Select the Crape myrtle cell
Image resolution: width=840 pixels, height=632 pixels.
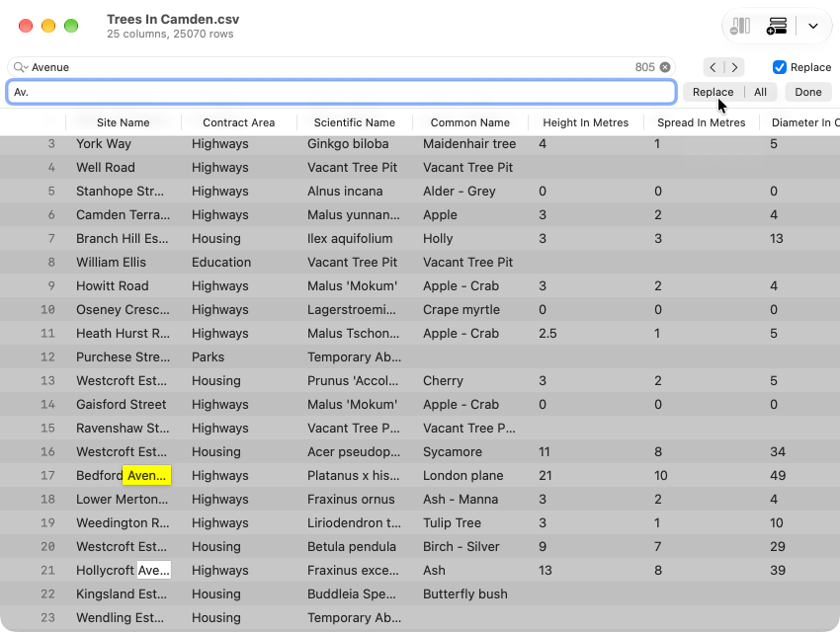click(470, 309)
